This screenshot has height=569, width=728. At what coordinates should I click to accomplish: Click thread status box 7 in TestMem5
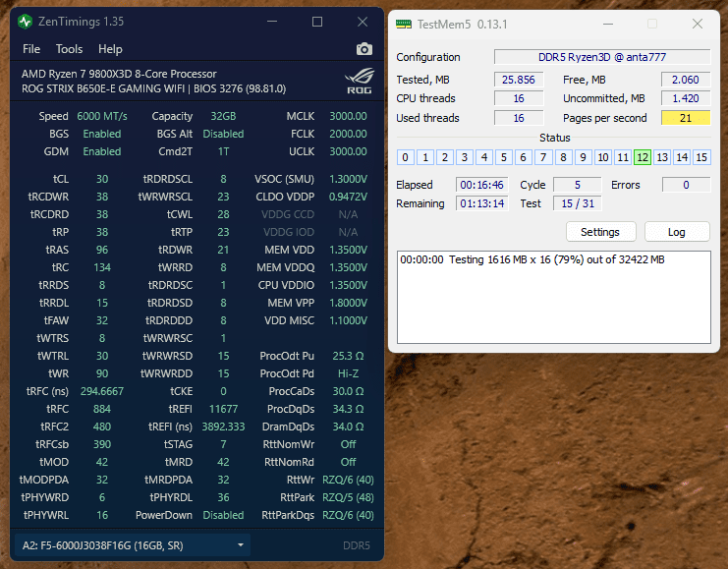tap(543, 157)
